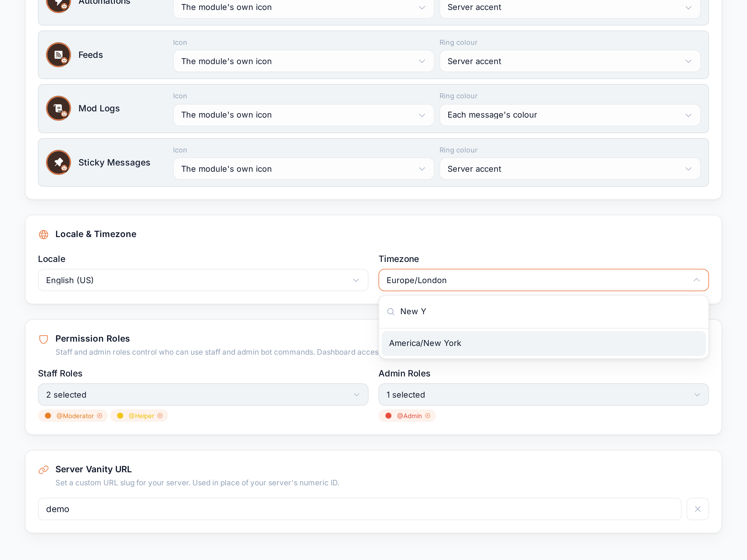Click the timezone search field containing New Y
The image size is (747, 560).
[544, 311]
